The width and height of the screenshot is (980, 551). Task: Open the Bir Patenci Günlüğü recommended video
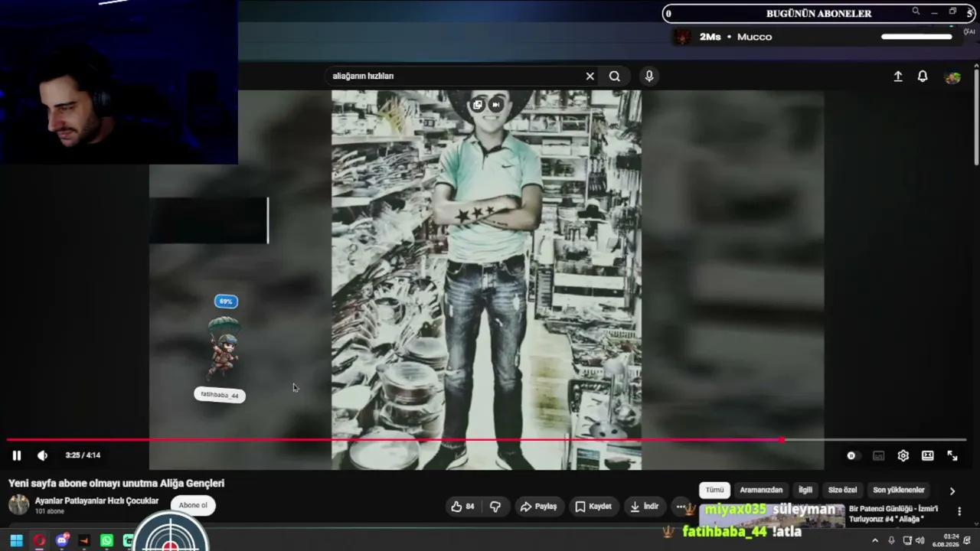(893, 514)
